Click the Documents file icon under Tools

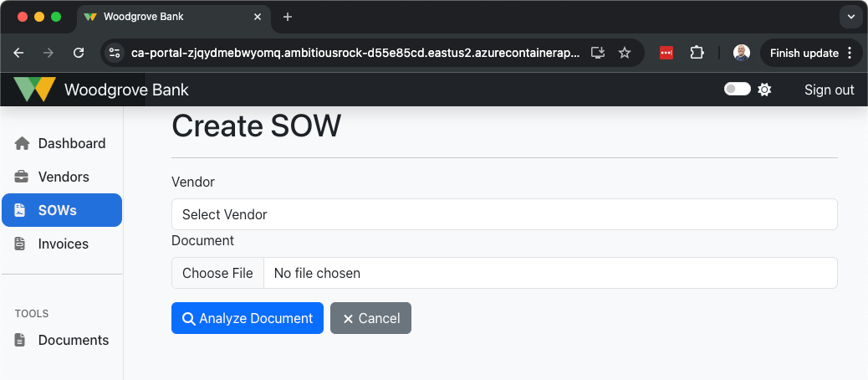tap(20, 340)
